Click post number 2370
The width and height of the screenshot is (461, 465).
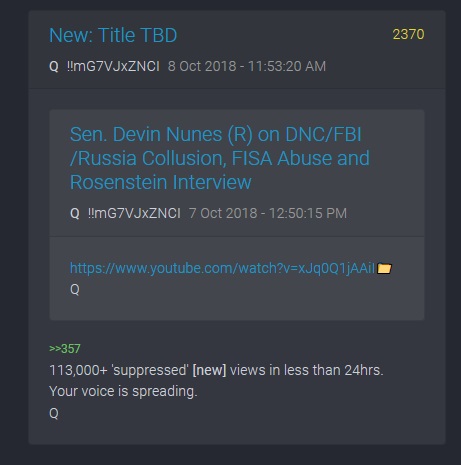coord(408,34)
